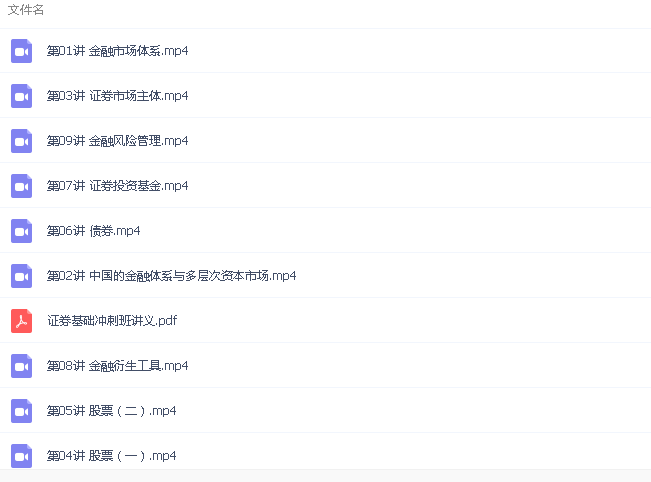
Task: Open 第07讲 证券投资基金.mp4 file name
Action: pos(117,186)
